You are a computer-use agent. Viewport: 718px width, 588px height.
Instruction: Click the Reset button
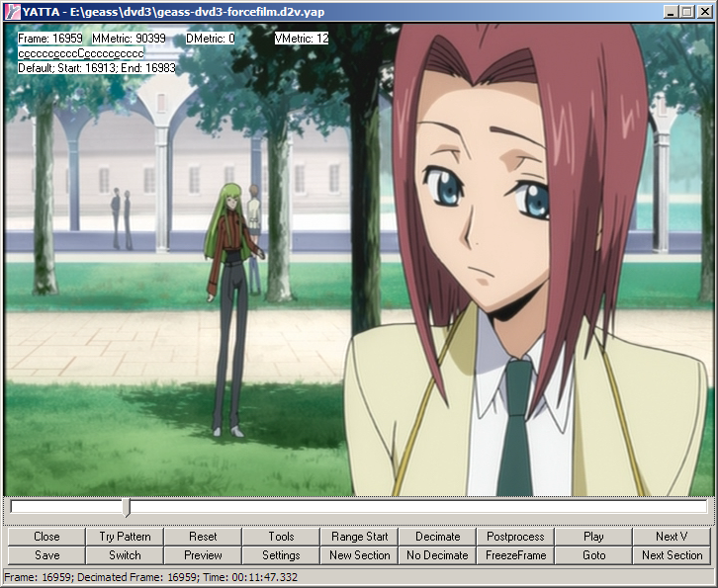point(203,537)
